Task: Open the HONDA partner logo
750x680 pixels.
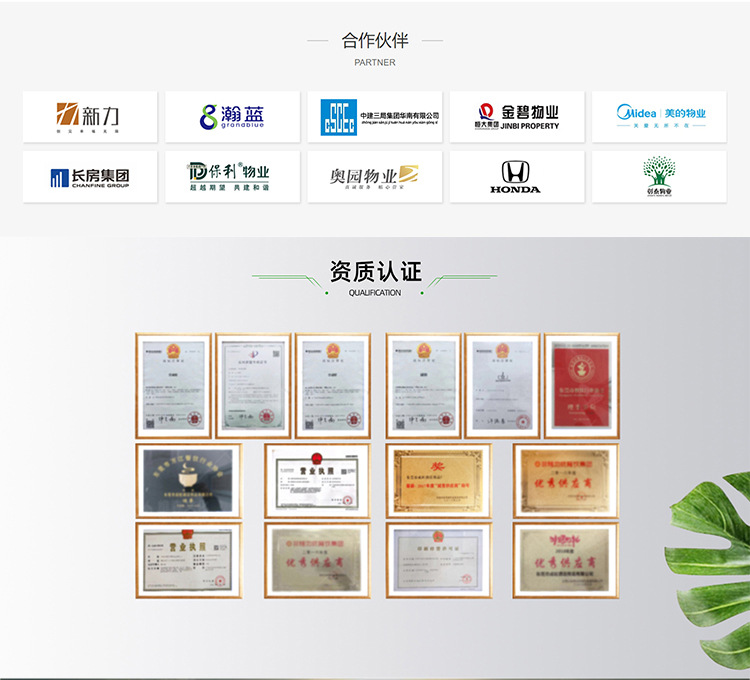Action: coord(517,177)
